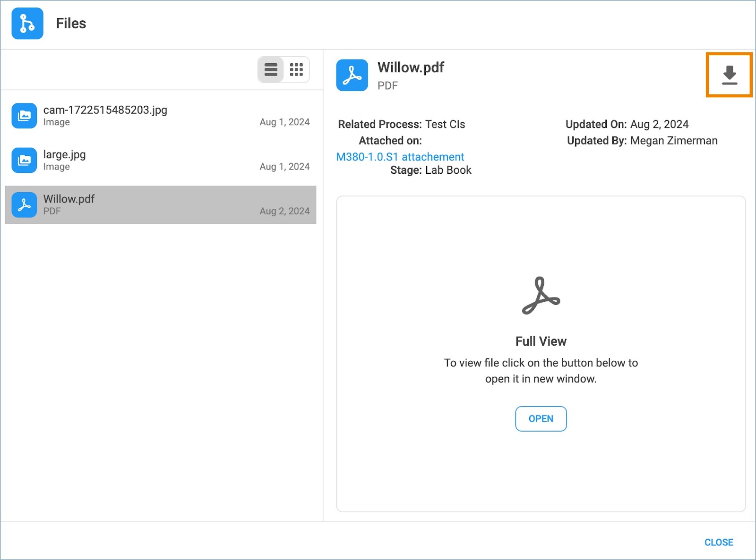Select cam-1722515485203.jpg file name

tap(105, 110)
